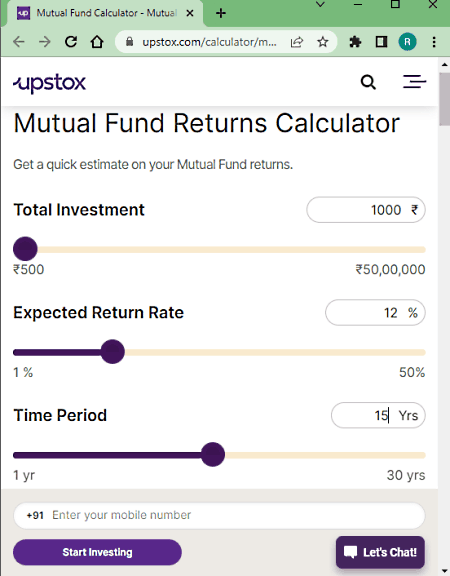Click the Start Investing button

pyautogui.click(x=97, y=552)
